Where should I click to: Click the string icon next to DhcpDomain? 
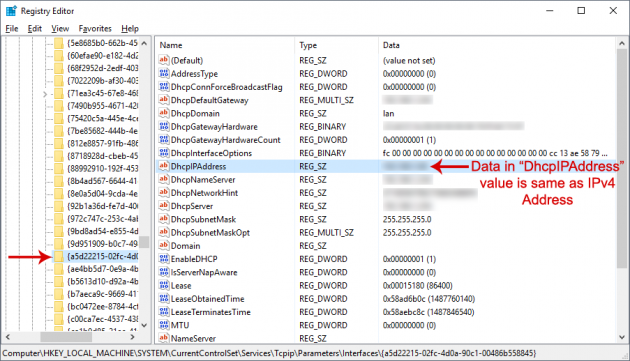(x=164, y=113)
